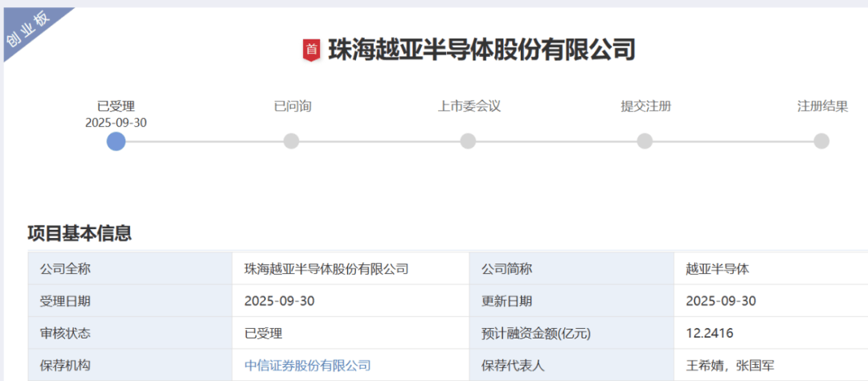Image resolution: width=868 pixels, height=381 pixels.
Task: Click the 更新日期 date value in table
Action: coord(721,301)
